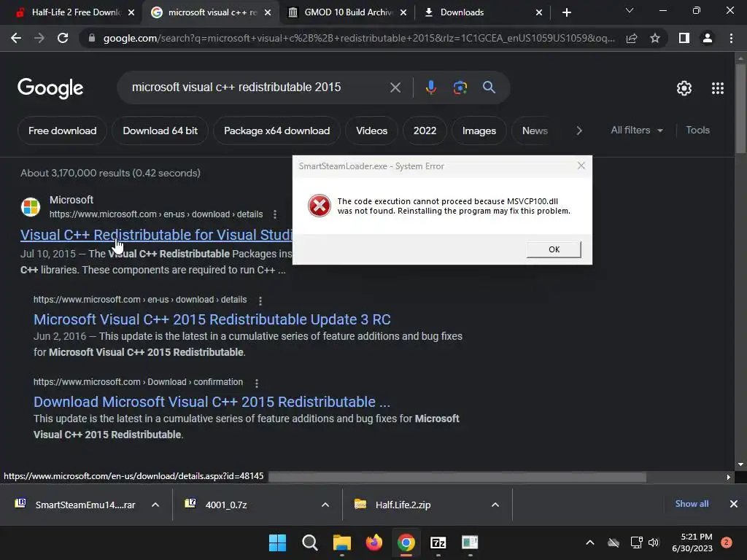The height and width of the screenshot is (560, 747).
Task: Open Windows Start menu
Action: (x=277, y=542)
